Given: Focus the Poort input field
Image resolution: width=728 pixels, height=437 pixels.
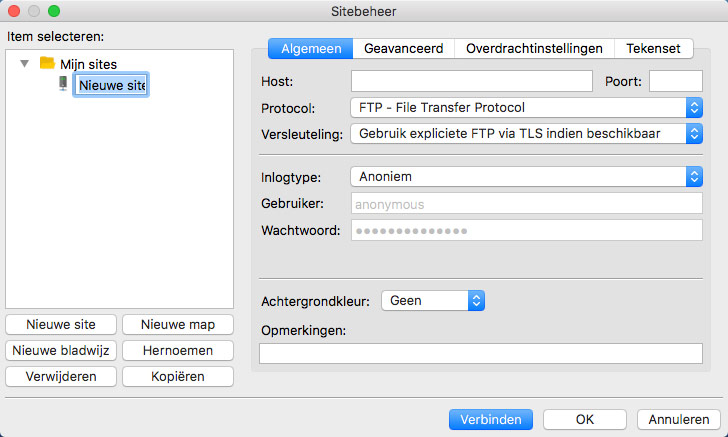Looking at the screenshot, I should point(675,81).
